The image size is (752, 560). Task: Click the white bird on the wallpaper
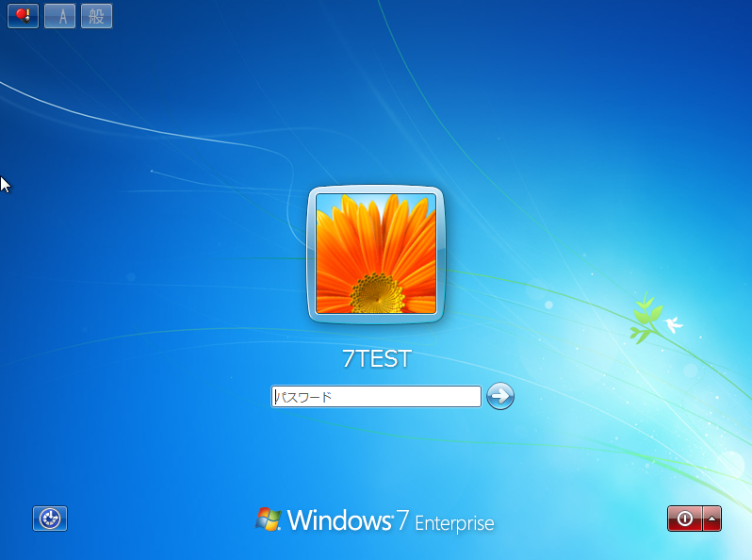coord(673,325)
